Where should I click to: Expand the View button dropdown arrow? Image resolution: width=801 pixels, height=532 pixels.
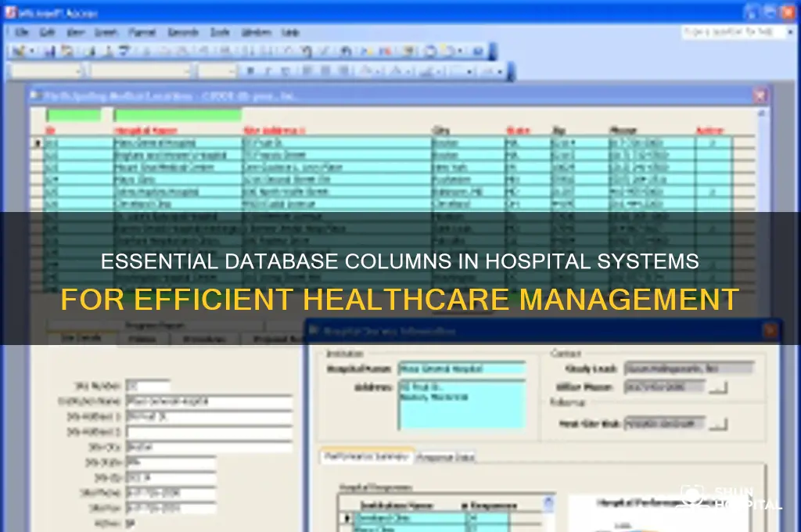(32, 51)
